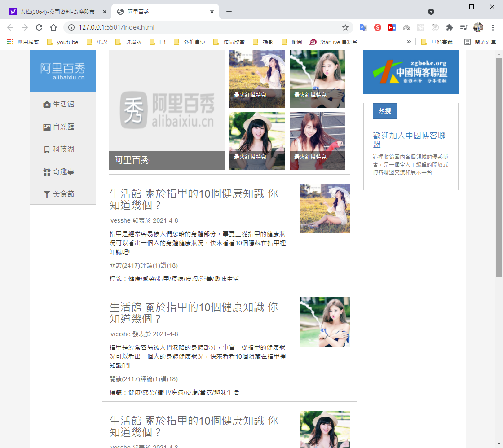This screenshot has height=448, width=503.
Task: Open the top-right 最火紅模特兒 photo tile
Action: (318, 79)
